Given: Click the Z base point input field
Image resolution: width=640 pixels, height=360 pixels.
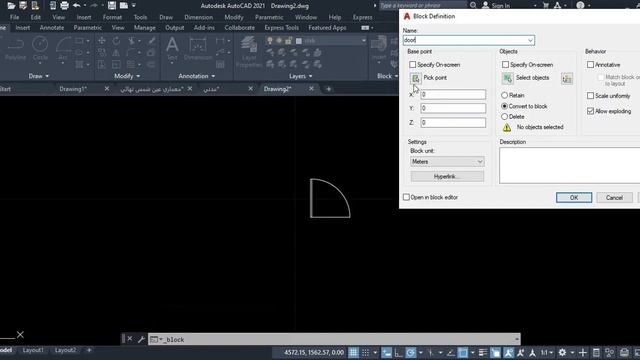Looking at the screenshot, I should (x=453, y=122).
